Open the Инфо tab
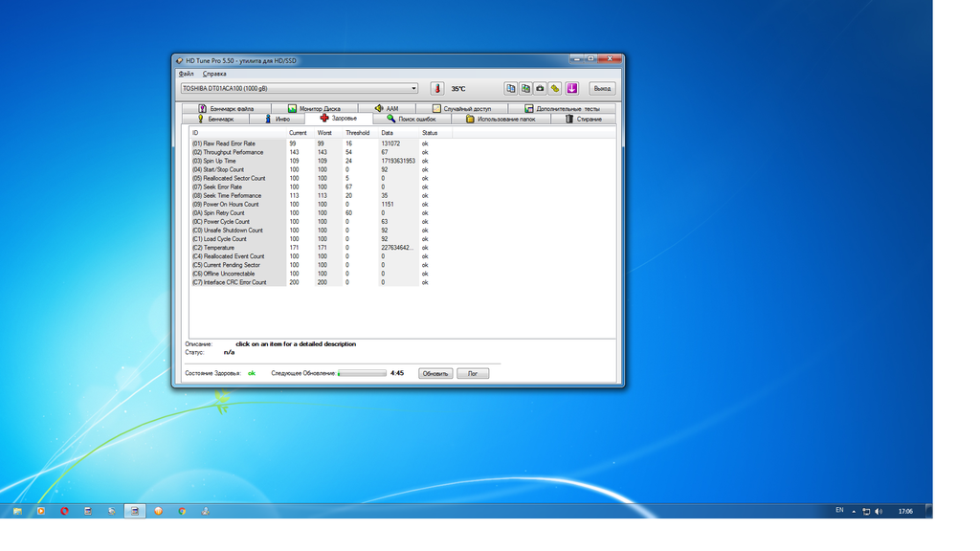The image size is (980, 551). (x=277, y=119)
